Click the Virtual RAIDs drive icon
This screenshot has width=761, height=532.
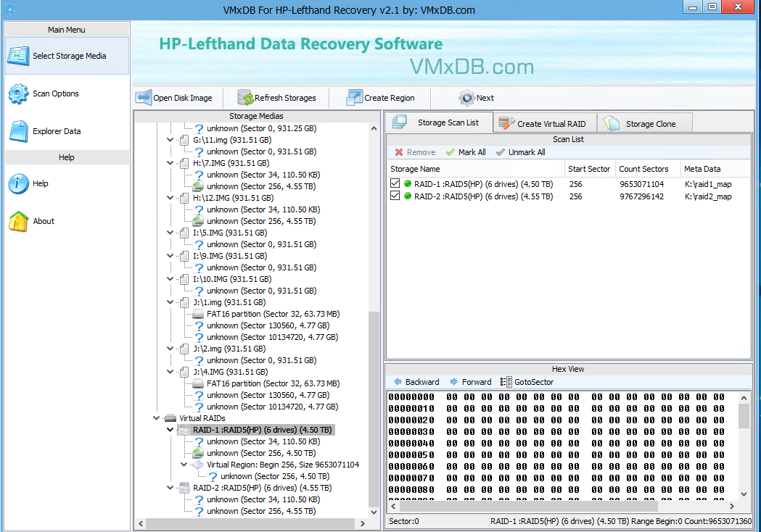click(x=170, y=418)
